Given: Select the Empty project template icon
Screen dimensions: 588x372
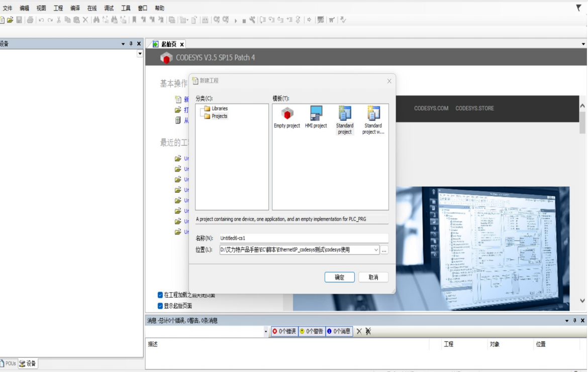Looking at the screenshot, I should pos(287,113).
